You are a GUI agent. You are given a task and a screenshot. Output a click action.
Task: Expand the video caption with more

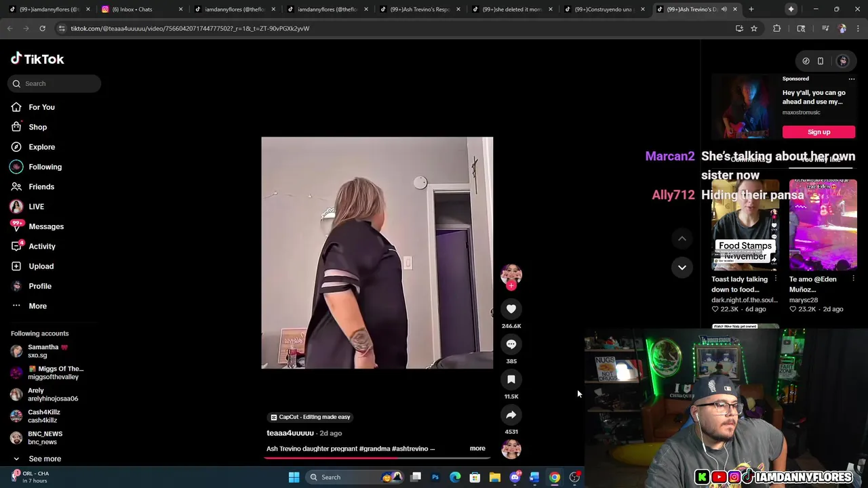[477, 448]
